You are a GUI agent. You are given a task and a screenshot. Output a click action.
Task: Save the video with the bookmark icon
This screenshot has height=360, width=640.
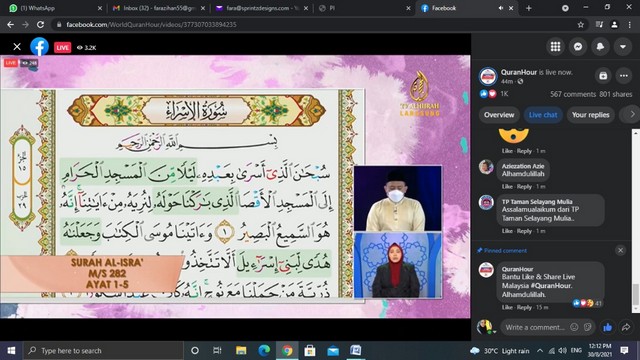[603, 76]
